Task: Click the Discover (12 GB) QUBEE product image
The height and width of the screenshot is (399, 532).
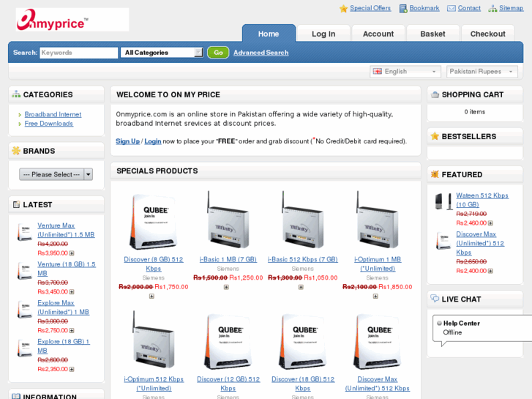Action: (228, 342)
